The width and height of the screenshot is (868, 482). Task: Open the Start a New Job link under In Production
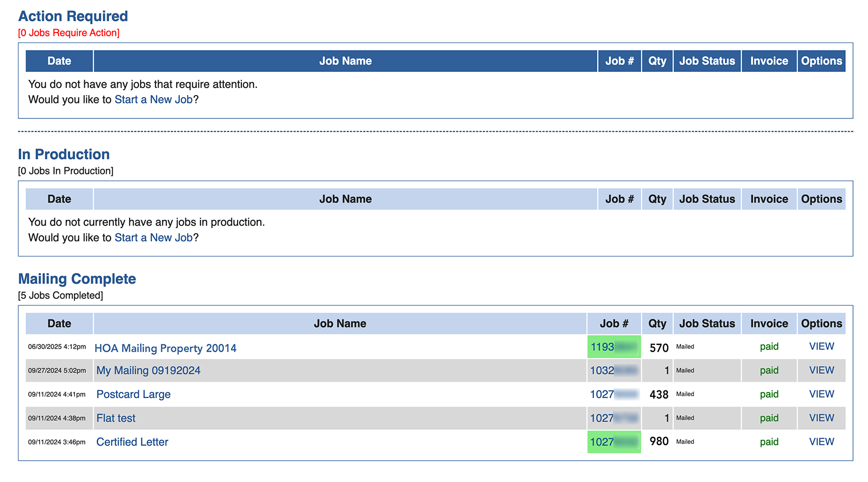[x=153, y=237]
